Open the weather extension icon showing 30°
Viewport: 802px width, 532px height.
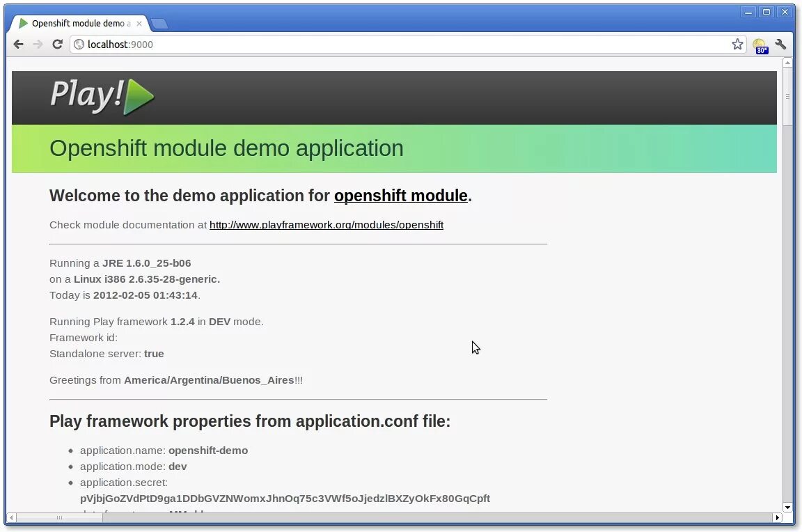pyautogui.click(x=760, y=45)
